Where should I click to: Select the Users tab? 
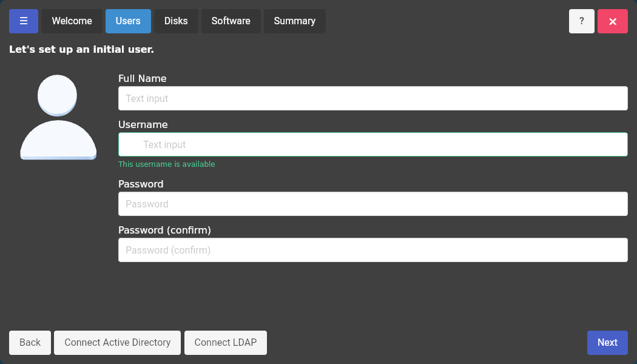(x=128, y=21)
